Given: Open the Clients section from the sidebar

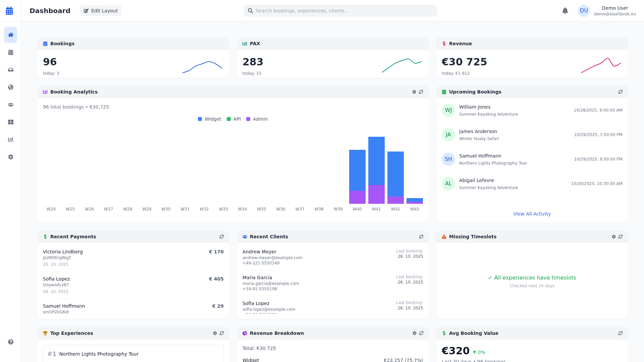Looking at the screenshot, I should click(x=10, y=105).
